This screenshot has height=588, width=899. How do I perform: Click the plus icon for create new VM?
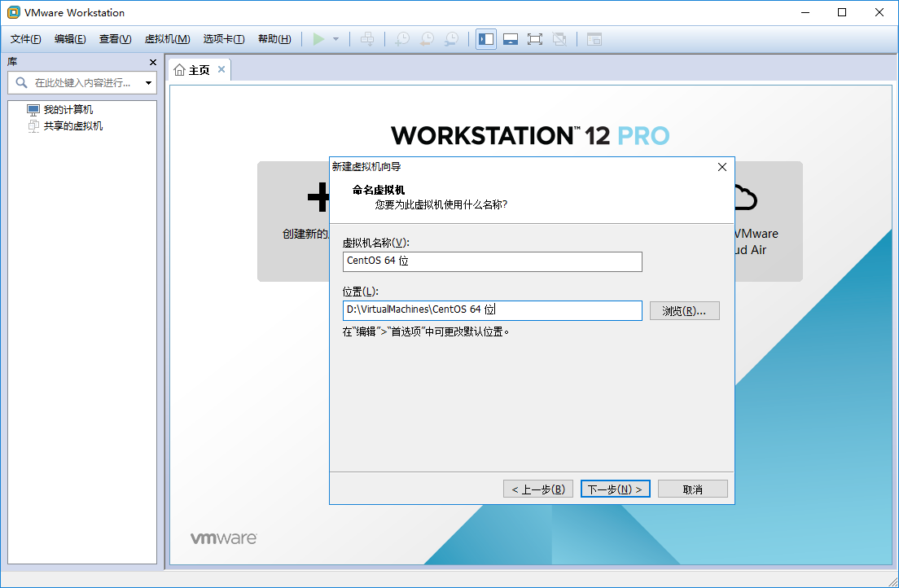318,197
